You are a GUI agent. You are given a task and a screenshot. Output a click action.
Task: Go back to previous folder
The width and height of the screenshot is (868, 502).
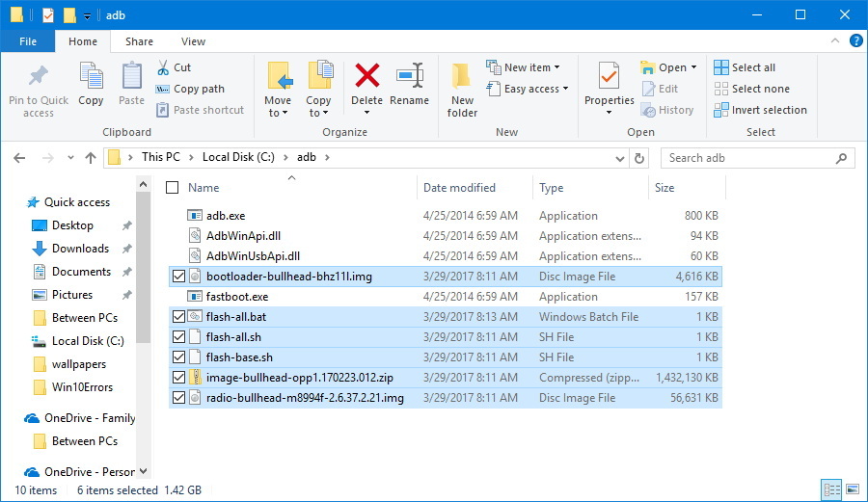tap(19, 158)
